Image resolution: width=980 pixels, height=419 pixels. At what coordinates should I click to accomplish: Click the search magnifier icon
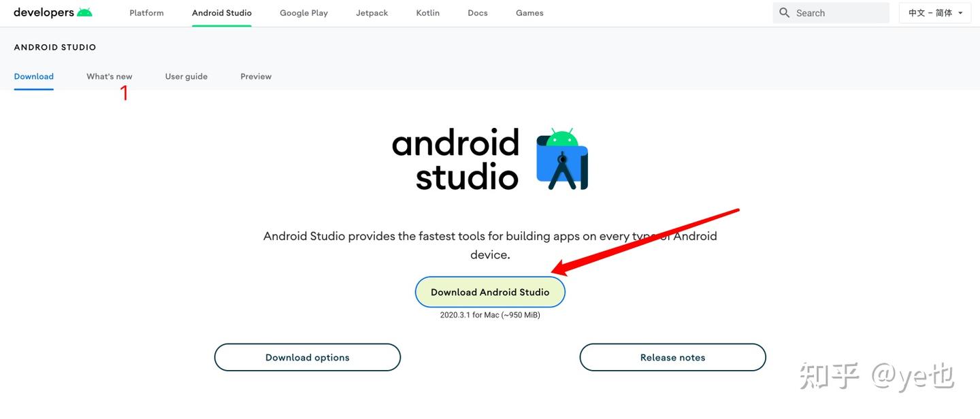pyautogui.click(x=785, y=13)
